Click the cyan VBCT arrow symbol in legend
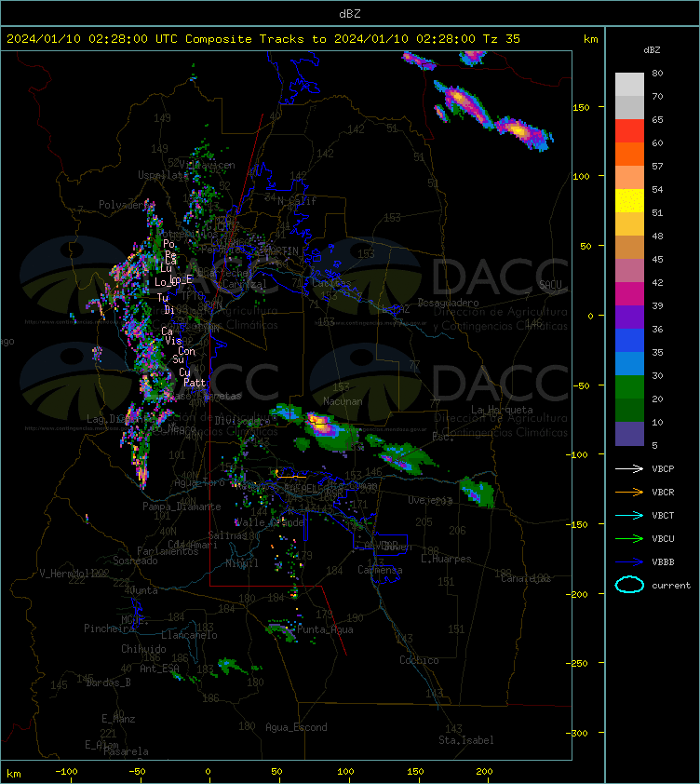This screenshot has height=784, width=700. 629,515
